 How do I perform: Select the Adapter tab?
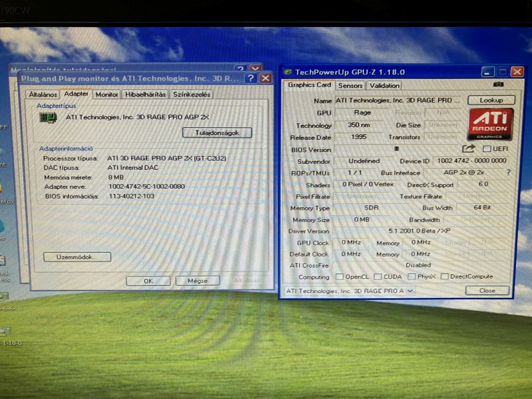76,94
